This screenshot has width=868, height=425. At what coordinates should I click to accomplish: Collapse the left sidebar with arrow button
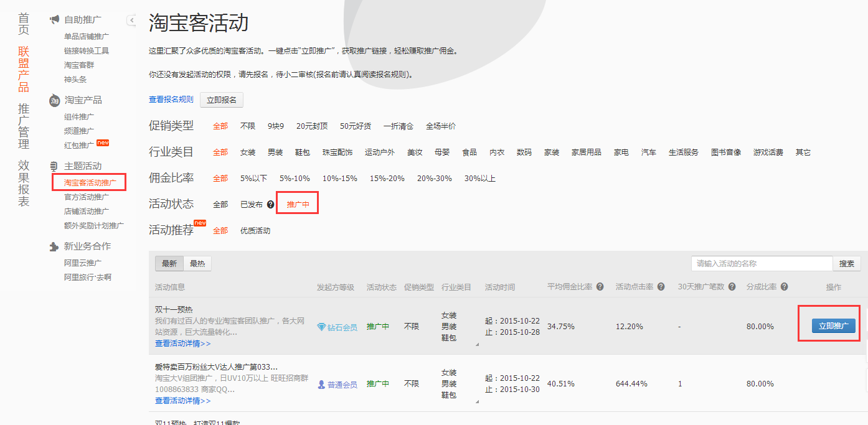tap(131, 21)
